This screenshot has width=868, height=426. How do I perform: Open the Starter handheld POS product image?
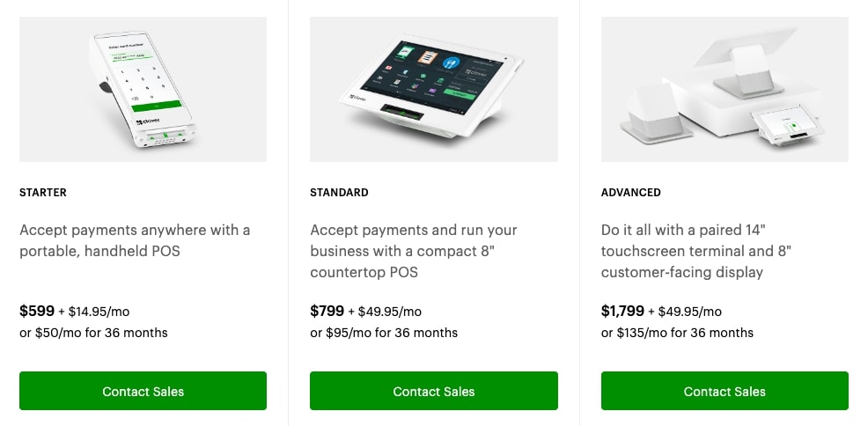click(143, 89)
